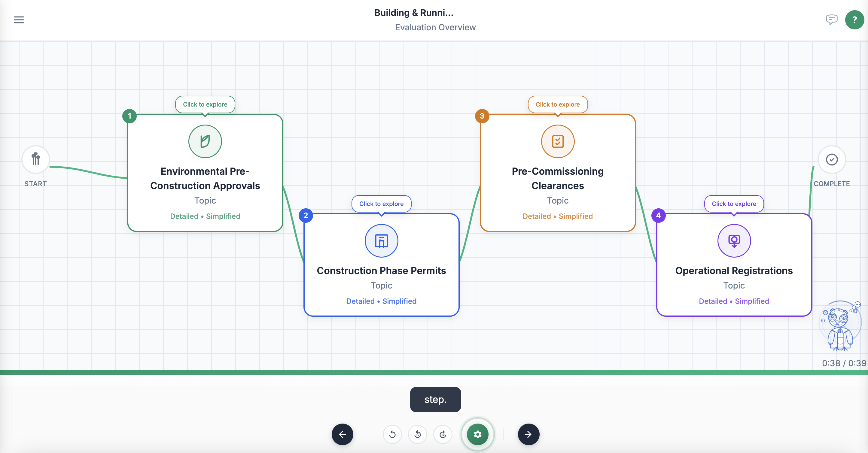Viewport: 868px width, 453px height.
Task: Click 'Detailed • Simplified' in the blue card
Action: click(382, 301)
